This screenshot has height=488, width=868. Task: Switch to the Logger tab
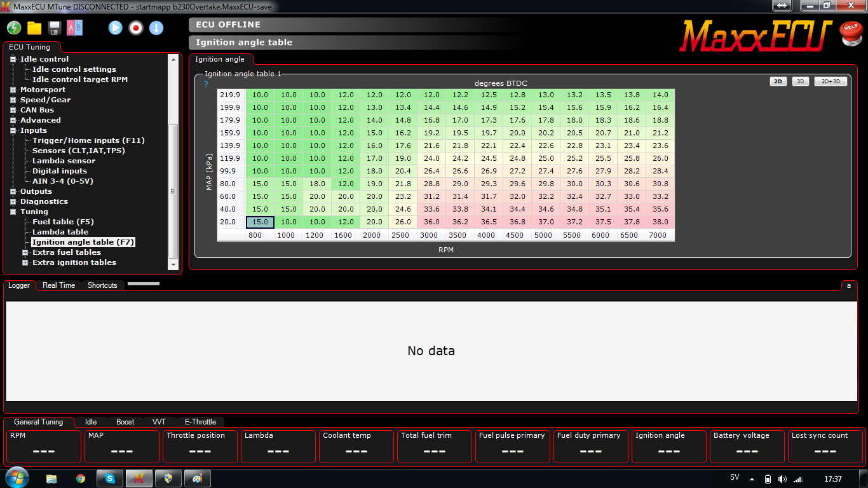tap(19, 285)
